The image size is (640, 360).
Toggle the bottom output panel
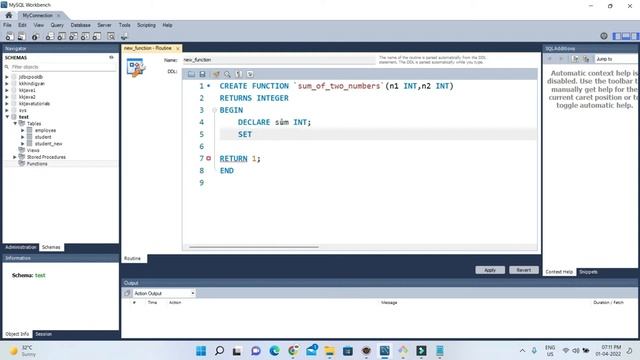(x=626, y=36)
